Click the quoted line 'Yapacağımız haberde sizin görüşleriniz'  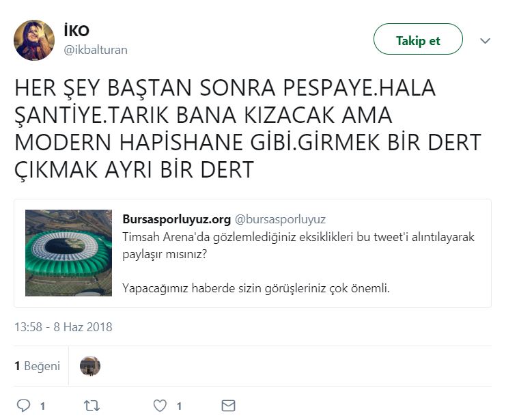point(255,288)
